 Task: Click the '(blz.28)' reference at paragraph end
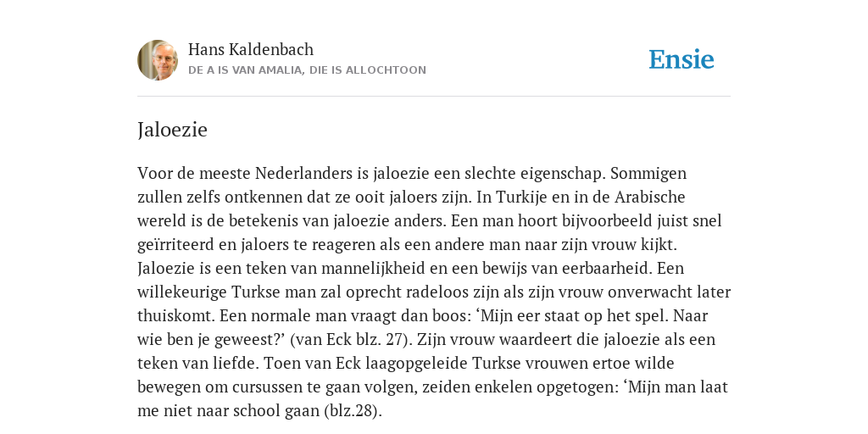(353, 411)
